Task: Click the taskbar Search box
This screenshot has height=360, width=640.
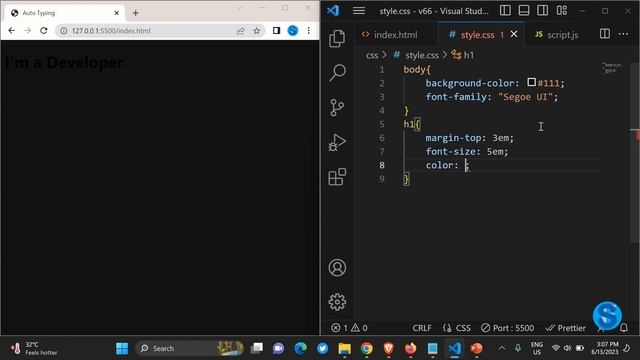Action: [x=190, y=348]
